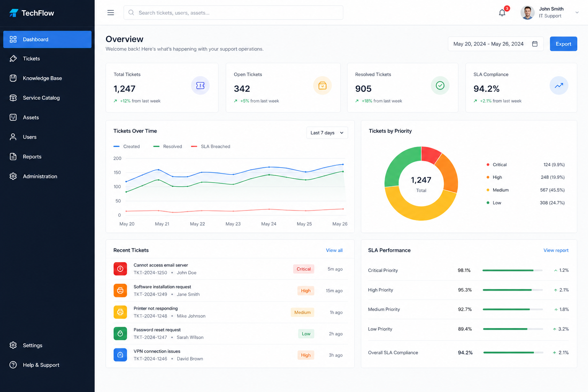Click the Resolved Tickets checkmark icon
This screenshot has width=588, height=392.
440,85
